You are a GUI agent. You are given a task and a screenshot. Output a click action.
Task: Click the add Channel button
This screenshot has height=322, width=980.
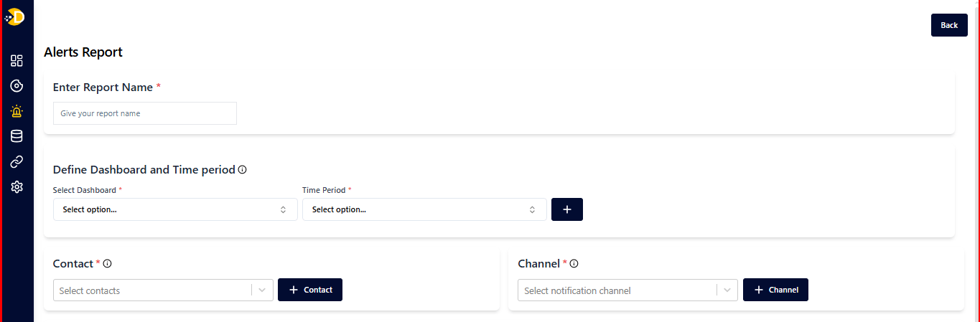pyautogui.click(x=775, y=290)
